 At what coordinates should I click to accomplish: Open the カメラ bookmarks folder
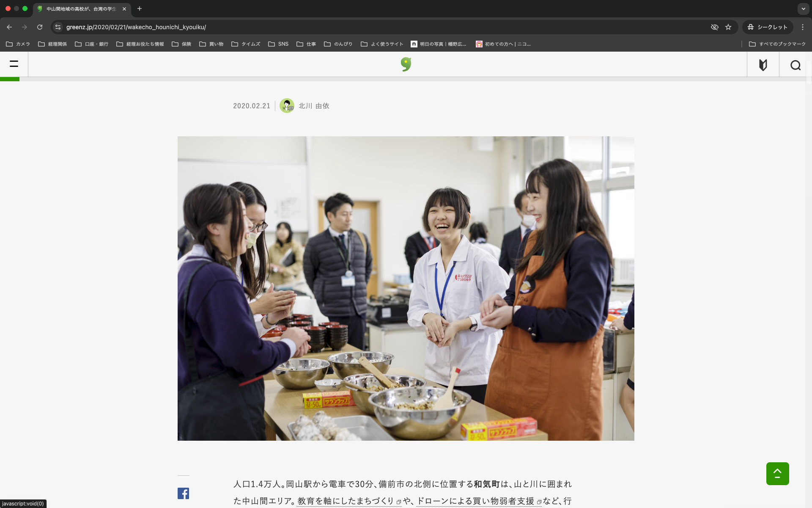[18, 44]
